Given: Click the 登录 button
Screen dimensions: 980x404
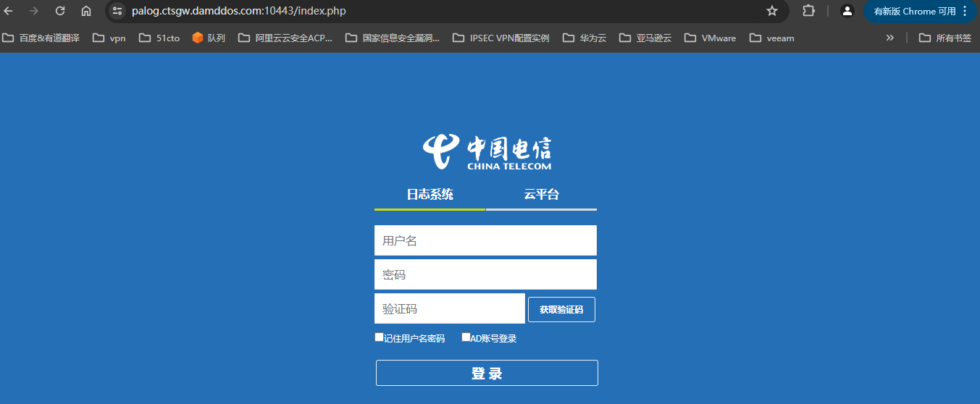Looking at the screenshot, I should point(487,373).
